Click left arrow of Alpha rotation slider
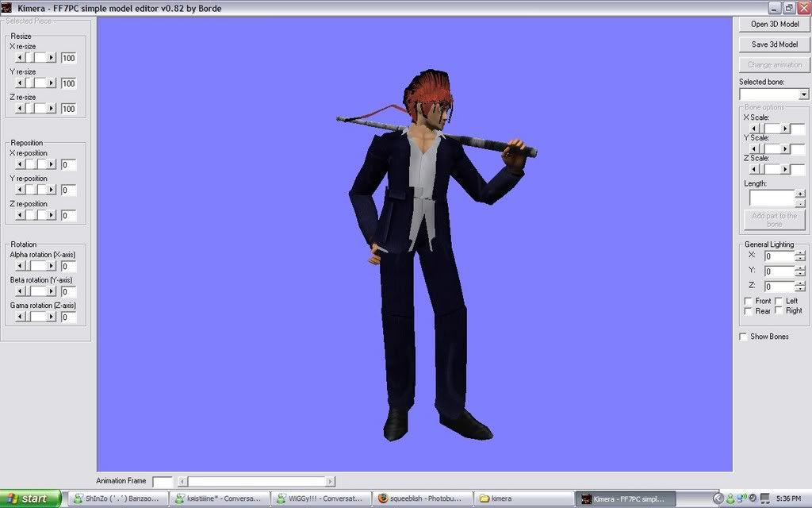 coord(20,266)
